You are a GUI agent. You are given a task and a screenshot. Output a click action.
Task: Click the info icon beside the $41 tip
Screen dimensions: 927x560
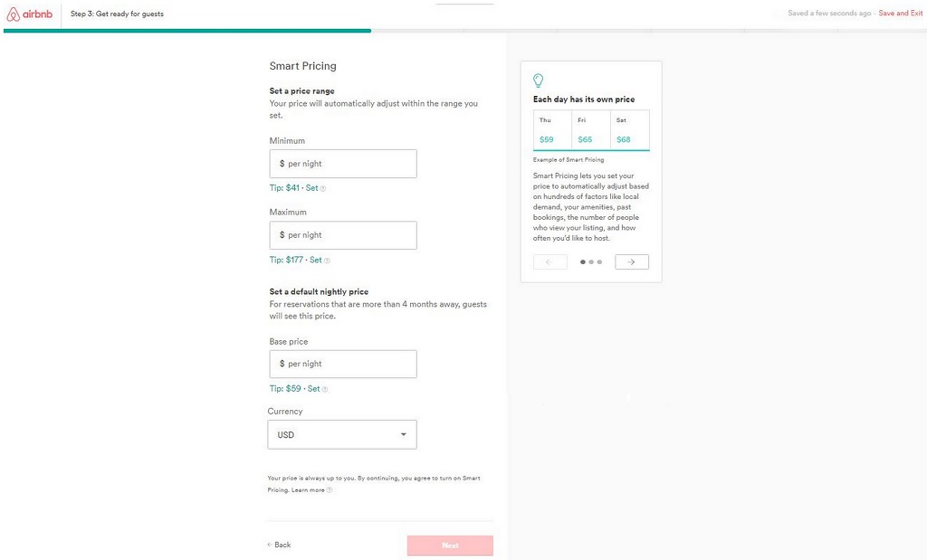click(x=323, y=189)
